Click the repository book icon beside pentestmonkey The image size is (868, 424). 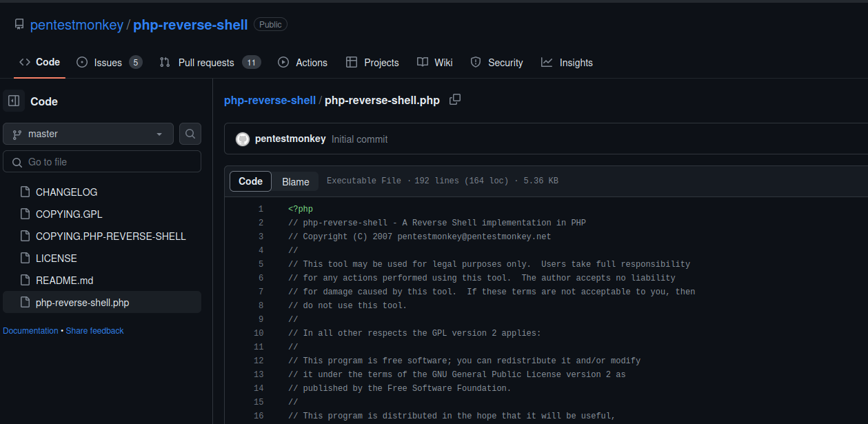(19, 26)
